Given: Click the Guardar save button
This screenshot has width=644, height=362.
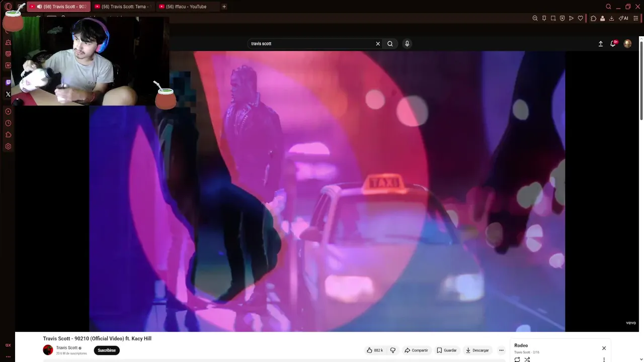Looking at the screenshot, I should click(447, 350).
